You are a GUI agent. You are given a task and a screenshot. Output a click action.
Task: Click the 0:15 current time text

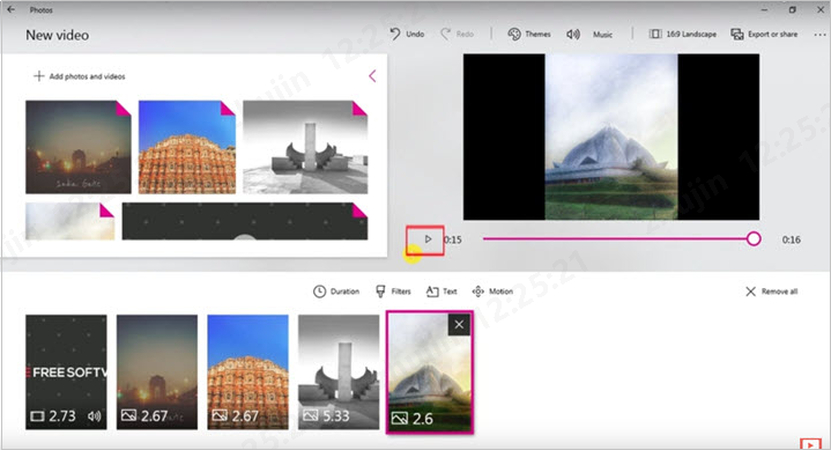coord(453,240)
